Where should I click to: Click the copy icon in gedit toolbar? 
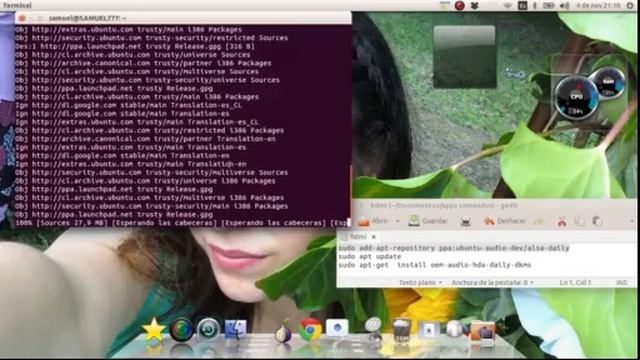[x=580, y=221]
